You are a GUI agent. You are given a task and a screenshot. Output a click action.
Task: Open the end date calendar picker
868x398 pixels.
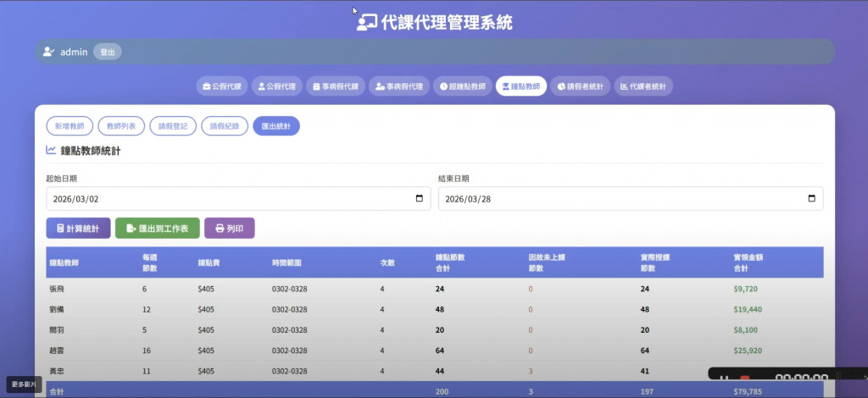point(811,199)
